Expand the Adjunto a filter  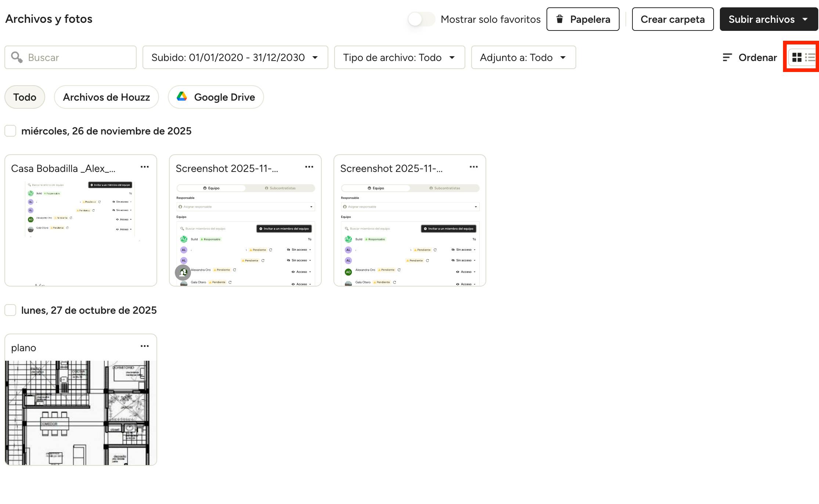point(523,57)
